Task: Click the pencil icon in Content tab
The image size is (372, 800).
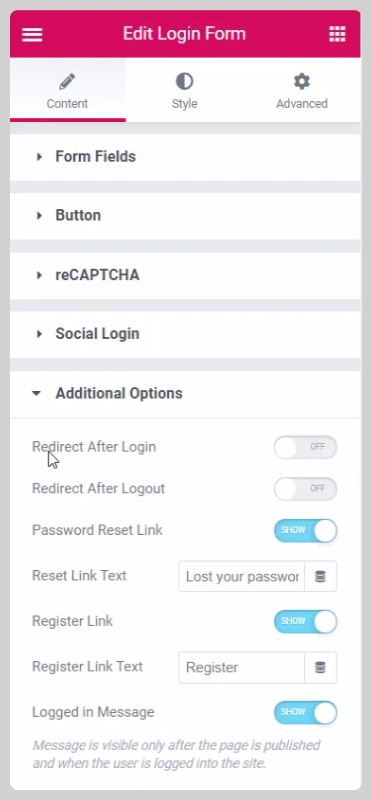Action: (x=67, y=81)
